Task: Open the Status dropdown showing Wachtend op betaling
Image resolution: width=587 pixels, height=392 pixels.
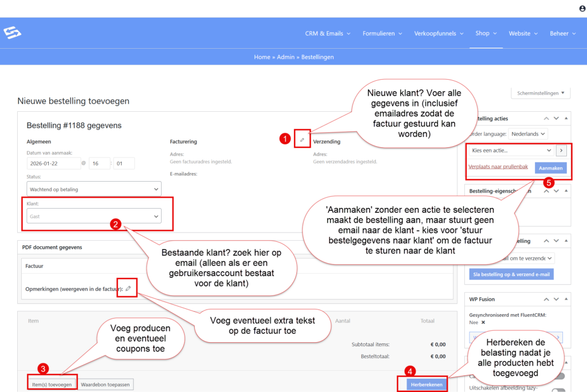Action: (94, 189)
